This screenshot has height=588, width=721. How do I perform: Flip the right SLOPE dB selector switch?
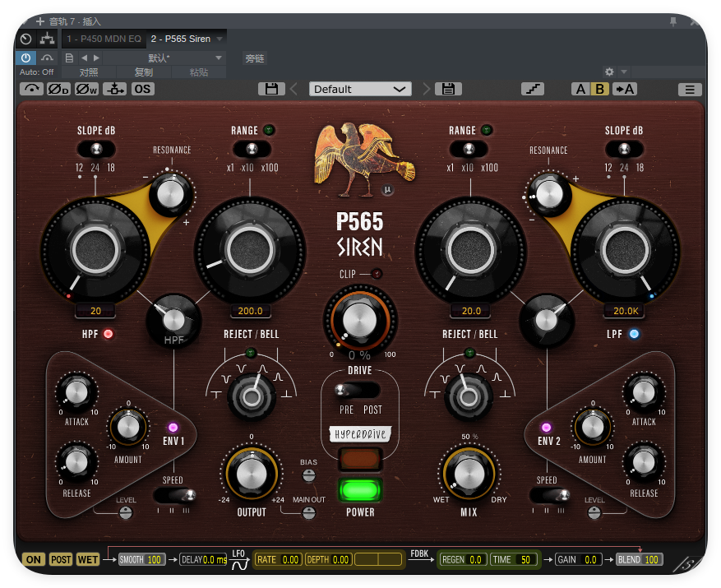624,149
